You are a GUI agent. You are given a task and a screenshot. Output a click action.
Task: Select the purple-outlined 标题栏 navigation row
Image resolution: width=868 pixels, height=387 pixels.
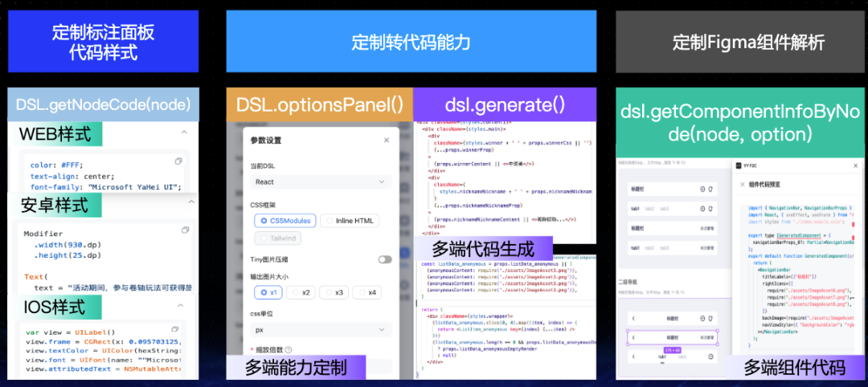point(673,336)
